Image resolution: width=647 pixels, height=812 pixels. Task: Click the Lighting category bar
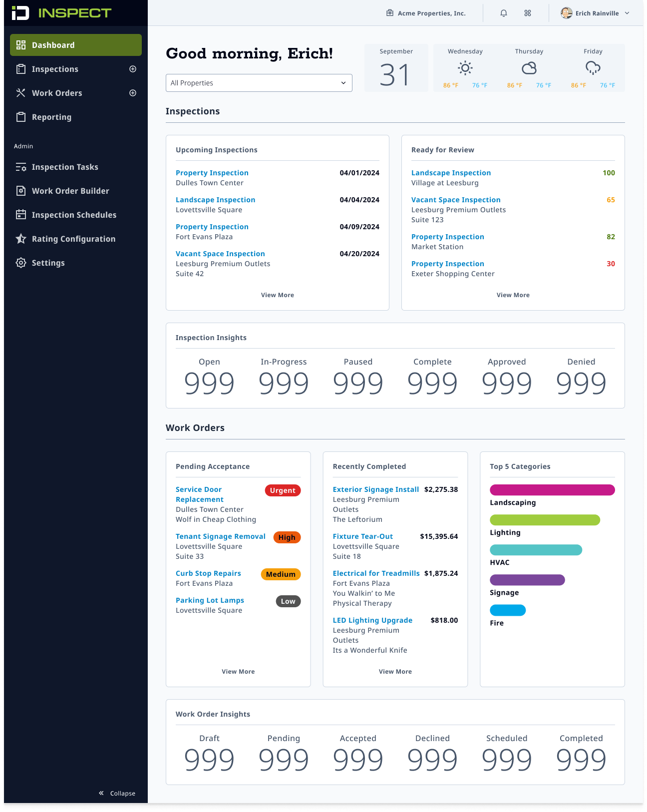click(x=545, y=520)
